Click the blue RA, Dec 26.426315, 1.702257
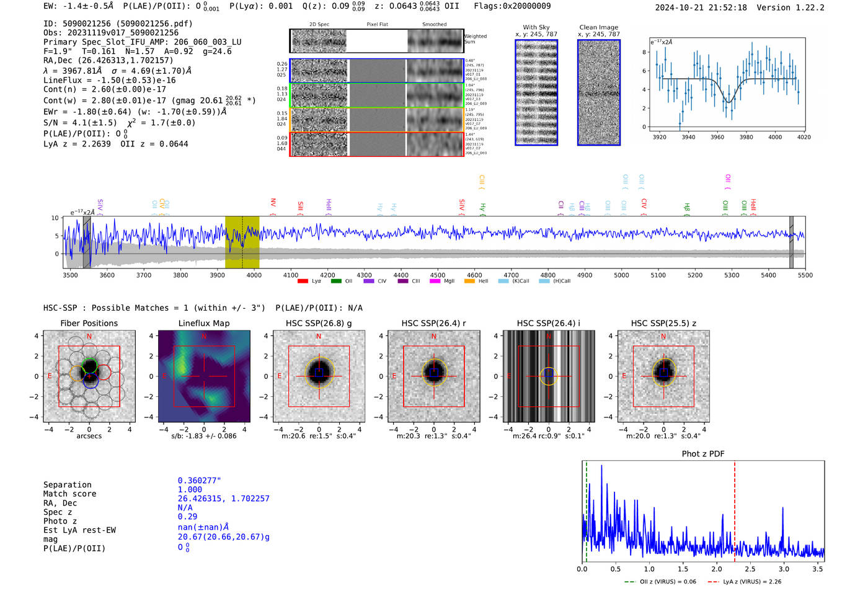This screenshot has height=591, width=868. (224, 499)
